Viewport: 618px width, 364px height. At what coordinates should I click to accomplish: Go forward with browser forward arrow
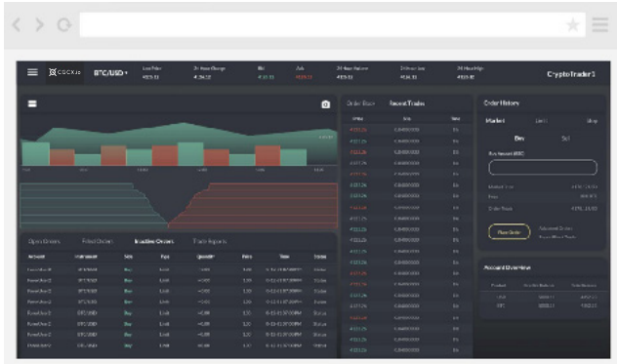point(39,24)
